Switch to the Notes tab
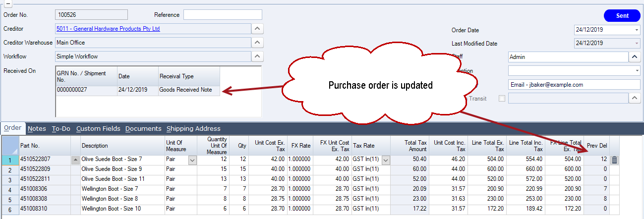This screenshot has height=219, width=644. point(37,128)
